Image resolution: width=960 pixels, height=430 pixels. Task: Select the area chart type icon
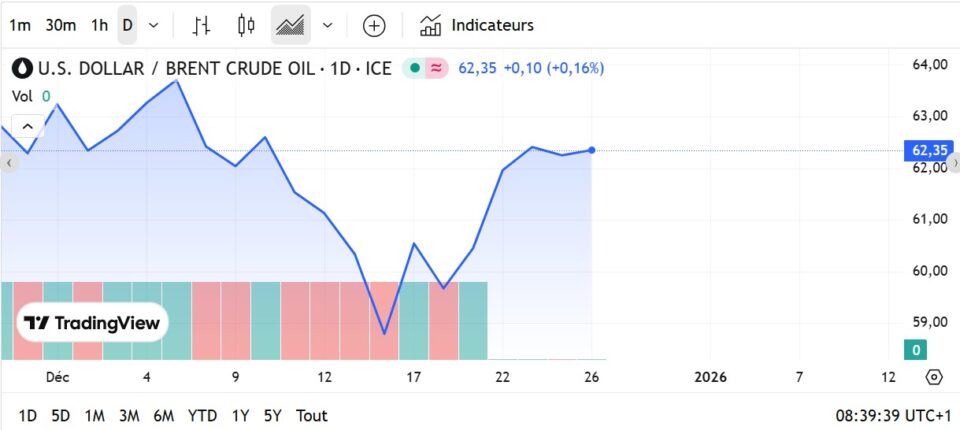coord(291,25)
